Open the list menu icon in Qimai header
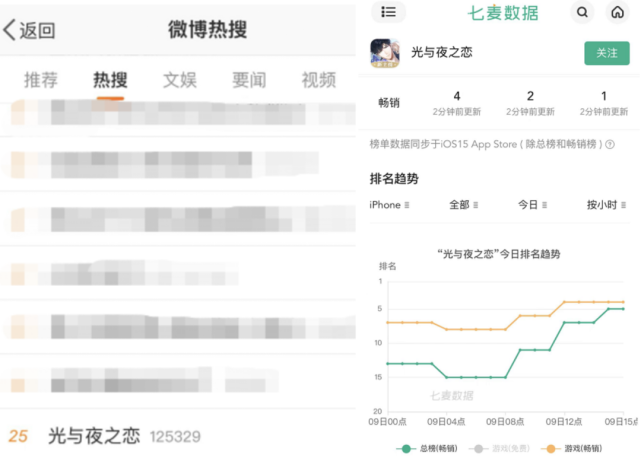This screenshot has height=458, width=641. tap(388, 12)
